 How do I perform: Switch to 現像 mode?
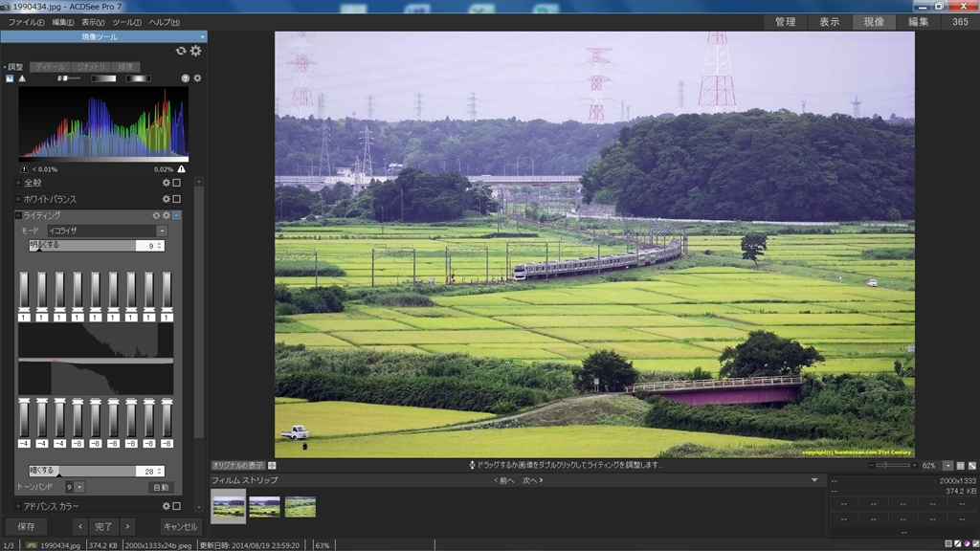tap(874, 21)
